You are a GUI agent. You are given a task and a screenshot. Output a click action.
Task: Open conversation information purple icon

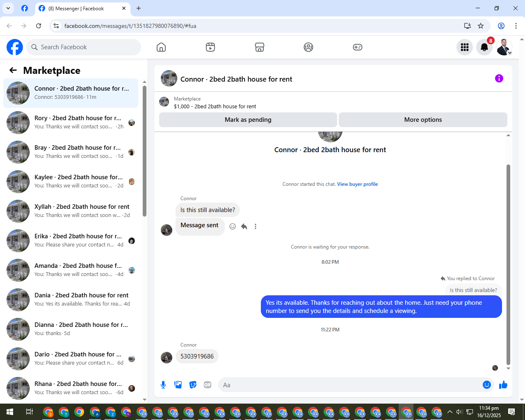[499, 78]
